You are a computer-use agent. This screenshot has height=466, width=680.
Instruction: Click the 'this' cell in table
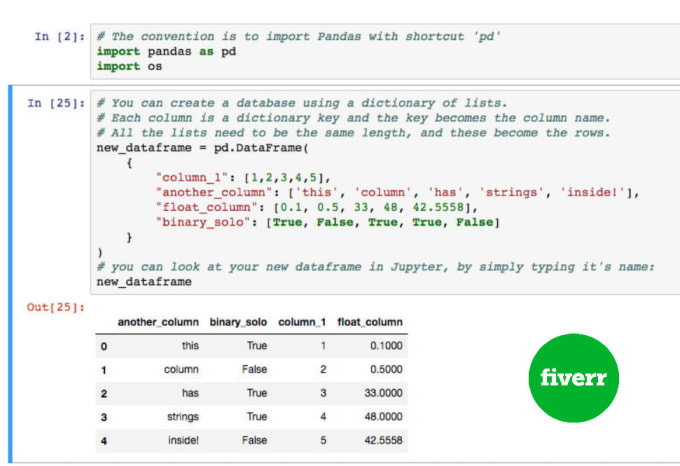[x=190, y=345]
